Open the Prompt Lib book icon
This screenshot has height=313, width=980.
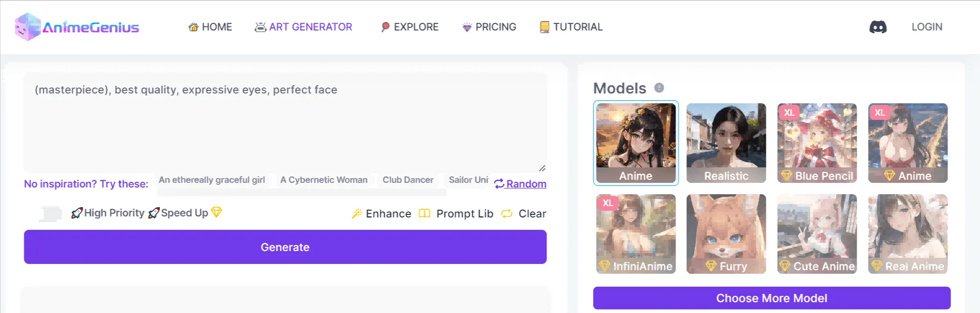[424, 213]
